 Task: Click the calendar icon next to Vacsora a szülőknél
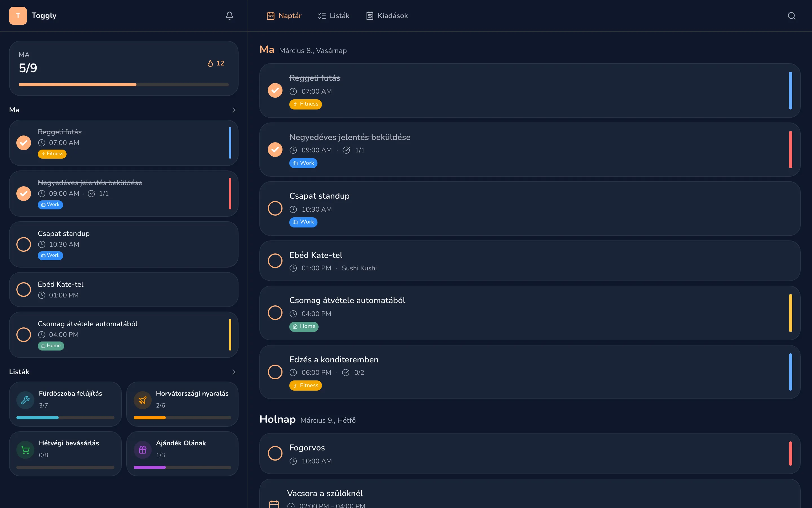pyautogui.click(x=274, y=504)
